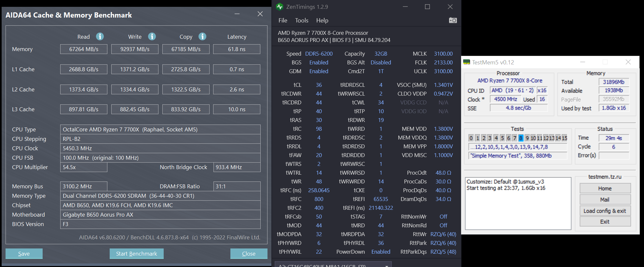The width and height of the screenshot is (644, 267).
Task: Click the RttParkDqs value RZQ/5 (48)
Action: (x=443, y=252)
